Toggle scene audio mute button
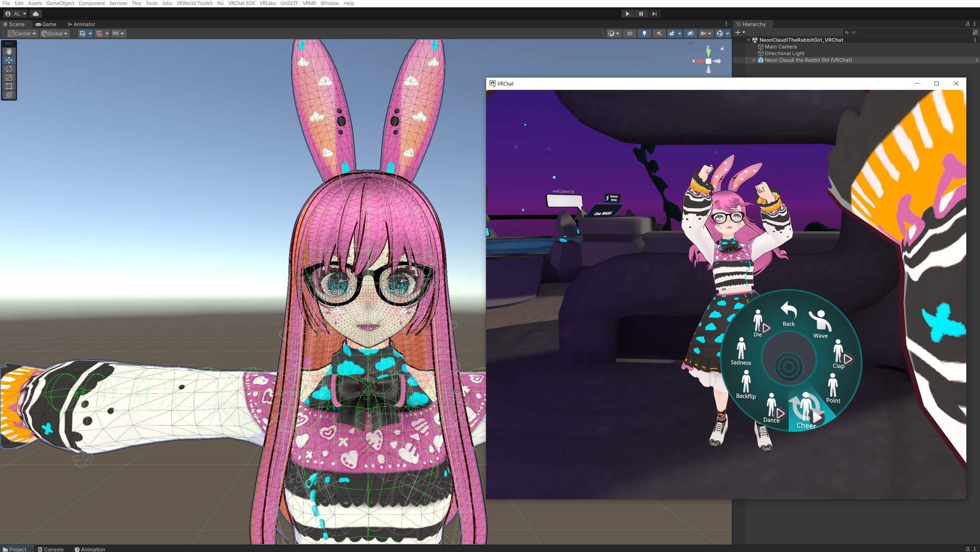 pos(659,33)
